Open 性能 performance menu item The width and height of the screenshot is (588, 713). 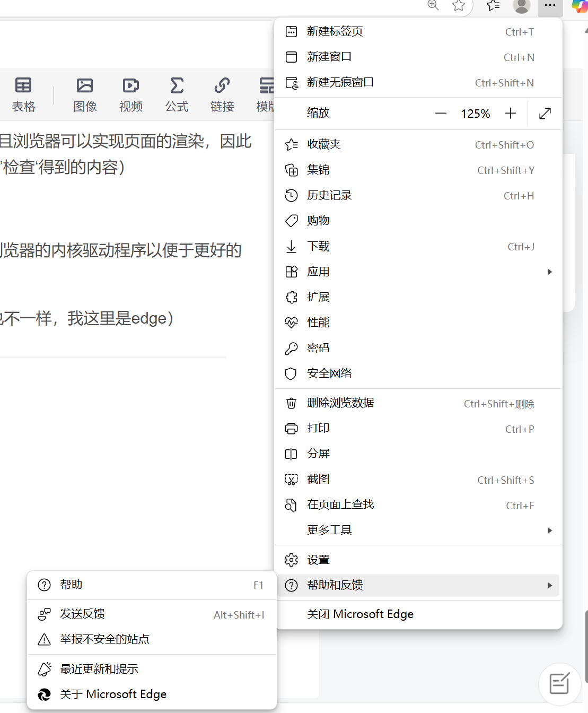click(x=418, y=323)
